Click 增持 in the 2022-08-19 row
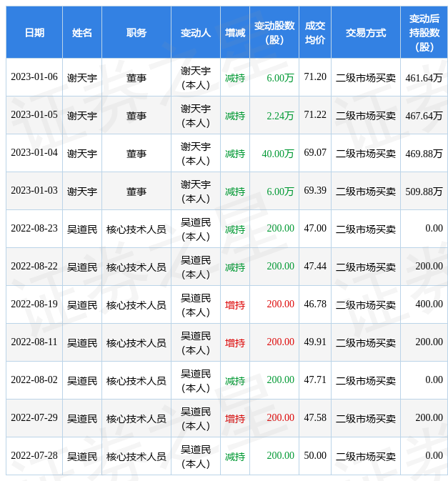448x481 pixels. pyautogui.click(x=235, y=305)
